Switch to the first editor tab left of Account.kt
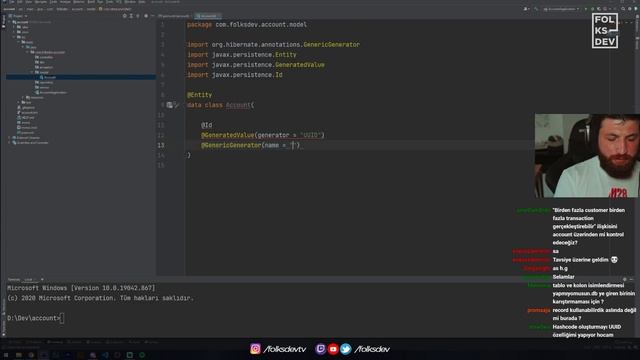Image resolution: width=640 pixels, height=360 pixels. point(174,16)
